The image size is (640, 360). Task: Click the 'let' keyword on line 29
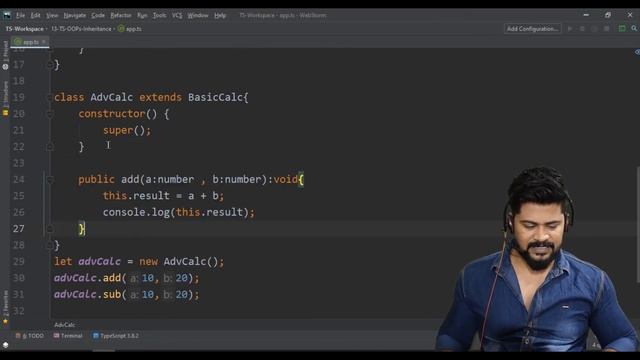coord(63,262)
